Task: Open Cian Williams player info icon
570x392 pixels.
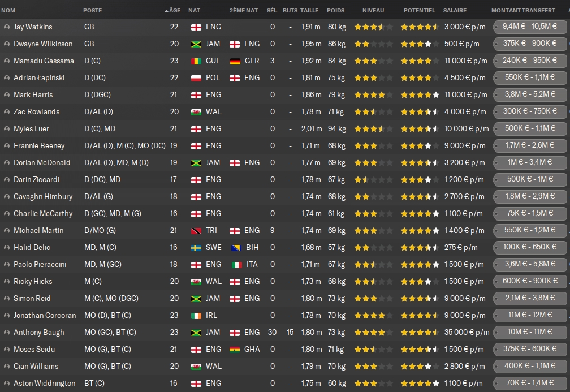Action: coord(7,366)
